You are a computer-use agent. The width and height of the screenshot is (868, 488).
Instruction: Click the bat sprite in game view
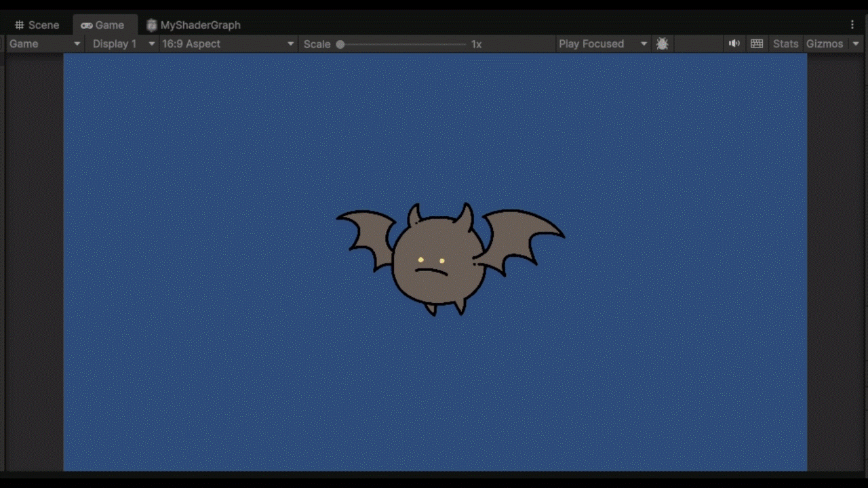coord(439,261)
